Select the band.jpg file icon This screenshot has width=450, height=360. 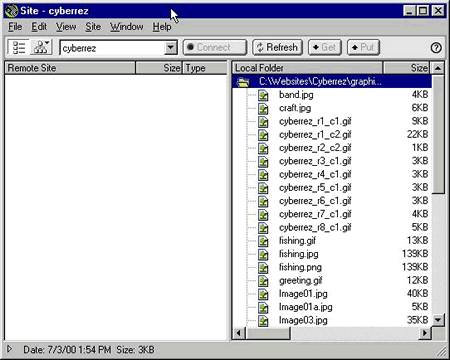(x=263, y=95)
